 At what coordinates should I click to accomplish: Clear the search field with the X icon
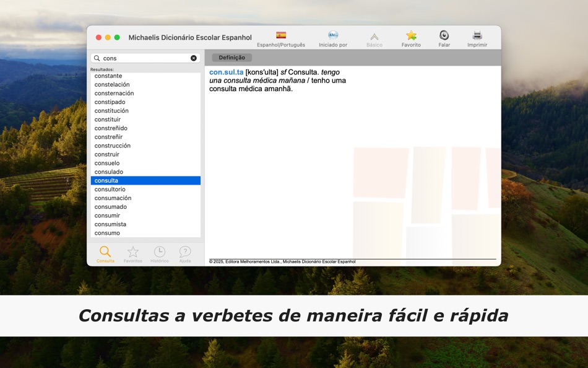click(194, 58)
